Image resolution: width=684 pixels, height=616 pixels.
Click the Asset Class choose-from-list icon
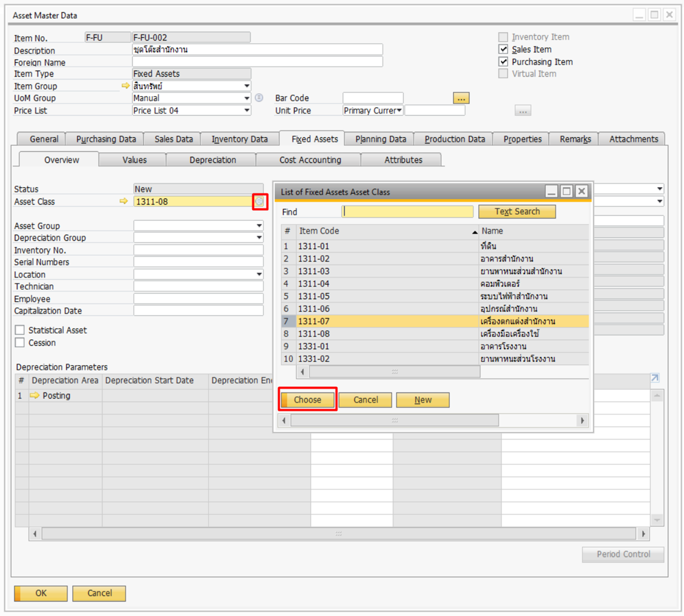click(x=259, y=201)
